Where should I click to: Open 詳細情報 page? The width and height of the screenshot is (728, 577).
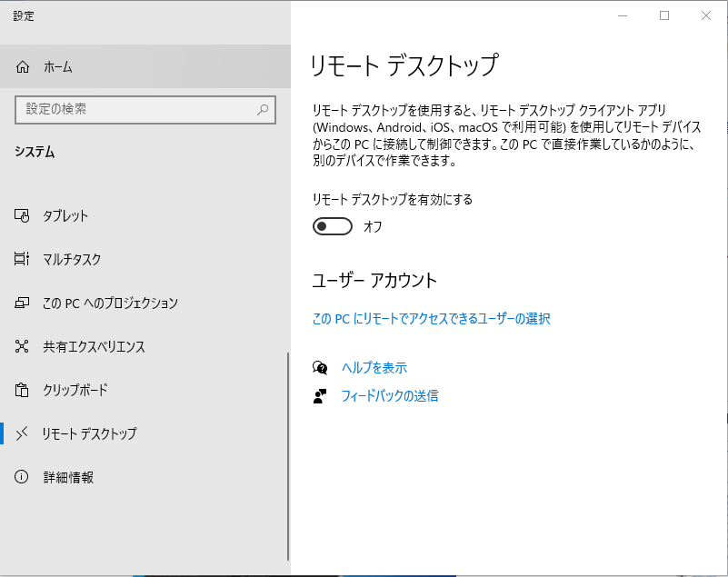144,477
